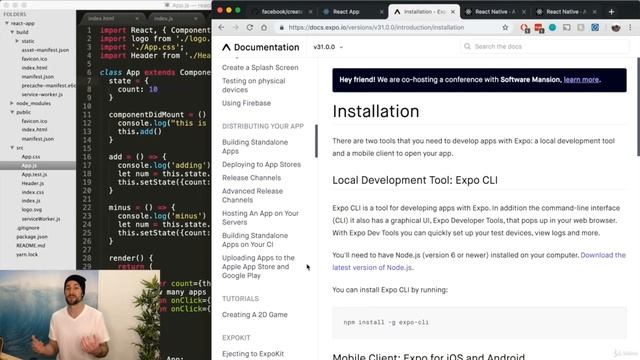Screen dimensions: 640x360
Task: Open 'Creating A 2D Game' tutorial link
Action: (255, 315)
